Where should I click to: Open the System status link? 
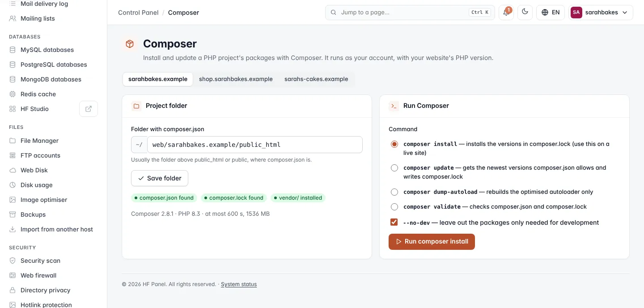[239, 284]
